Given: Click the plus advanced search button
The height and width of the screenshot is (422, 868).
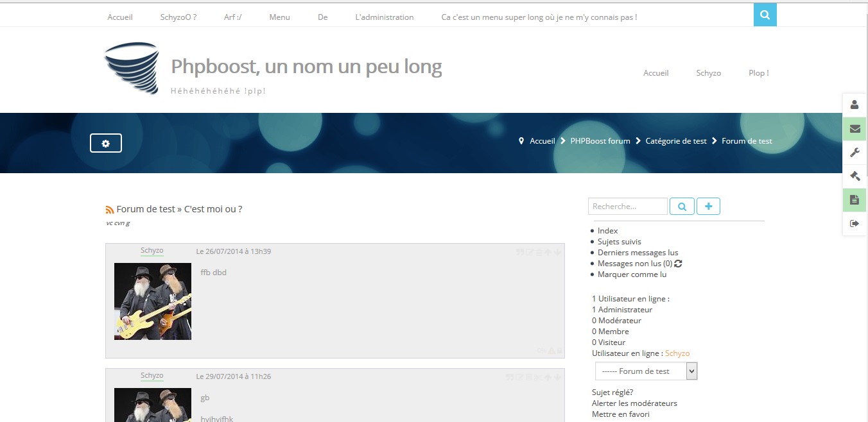Looking at the screenshot, I should pyautogui.click(x=708, y=206).
